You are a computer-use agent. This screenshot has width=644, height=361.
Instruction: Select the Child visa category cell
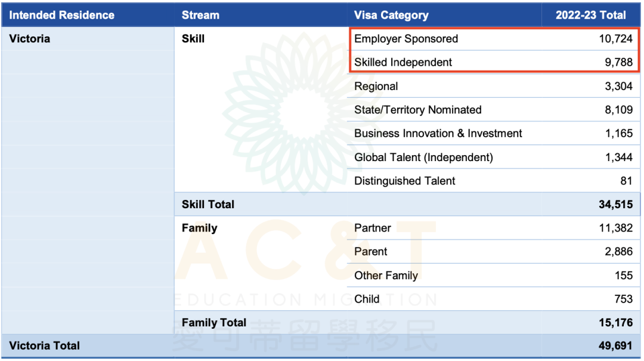[x=367, y=299]
